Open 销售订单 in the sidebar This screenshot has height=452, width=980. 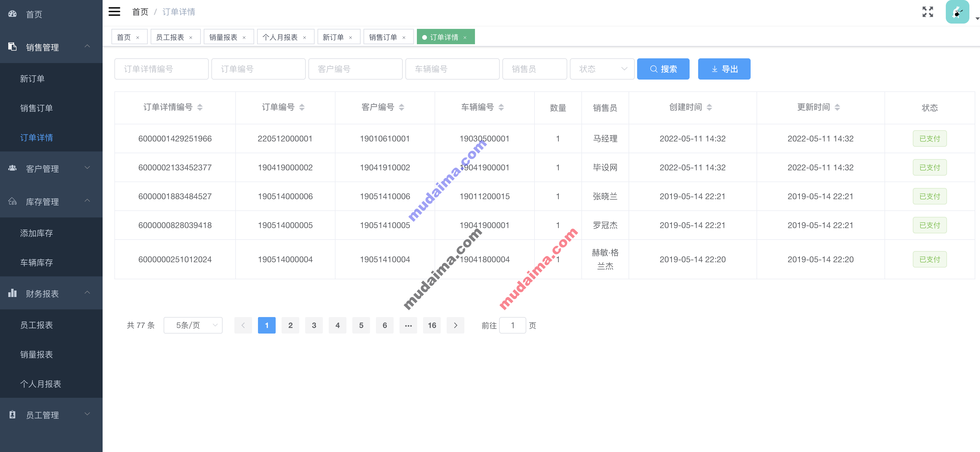coord(51,108)
